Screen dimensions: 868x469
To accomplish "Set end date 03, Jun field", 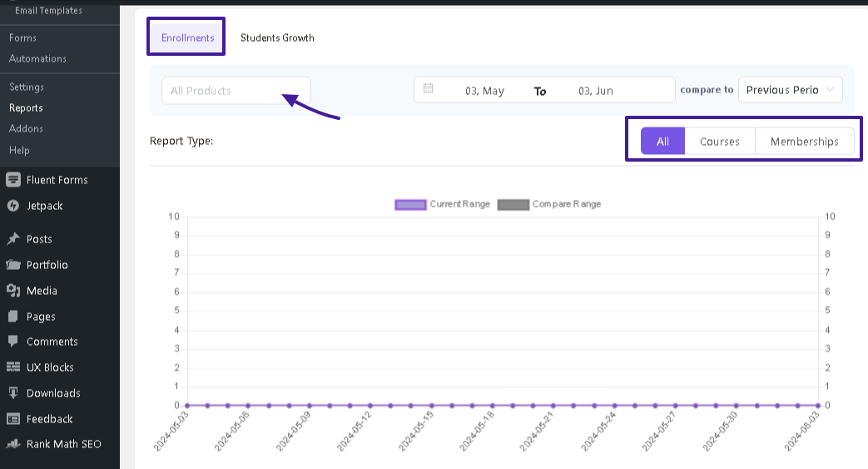I will pyautogui.click(x=596, y=91).
